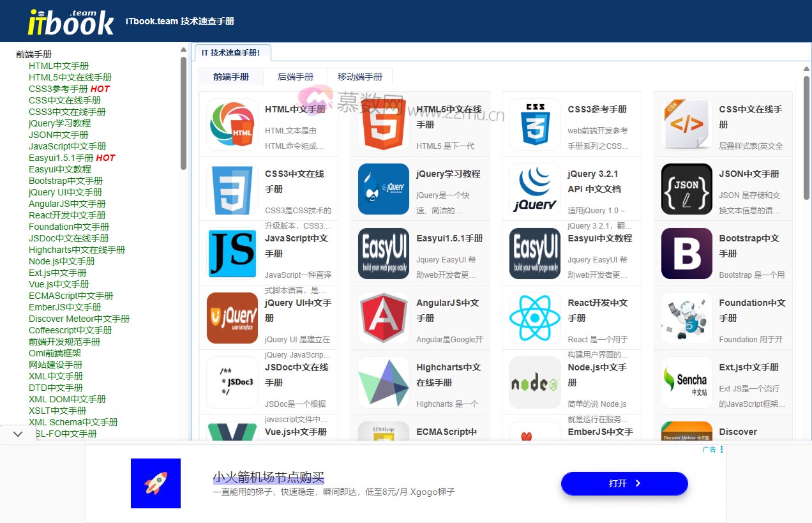This screenshot has height=523, width=812.
Task: Click the CSS3 cube logo icon
Action: coord(534,125)
